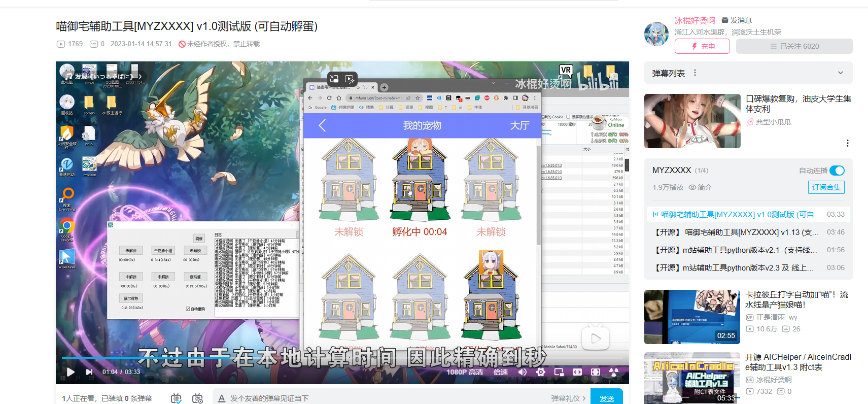868x404 pixels.
Task: Click the 订阅合集 subscribe button
Action: [826, 187]
